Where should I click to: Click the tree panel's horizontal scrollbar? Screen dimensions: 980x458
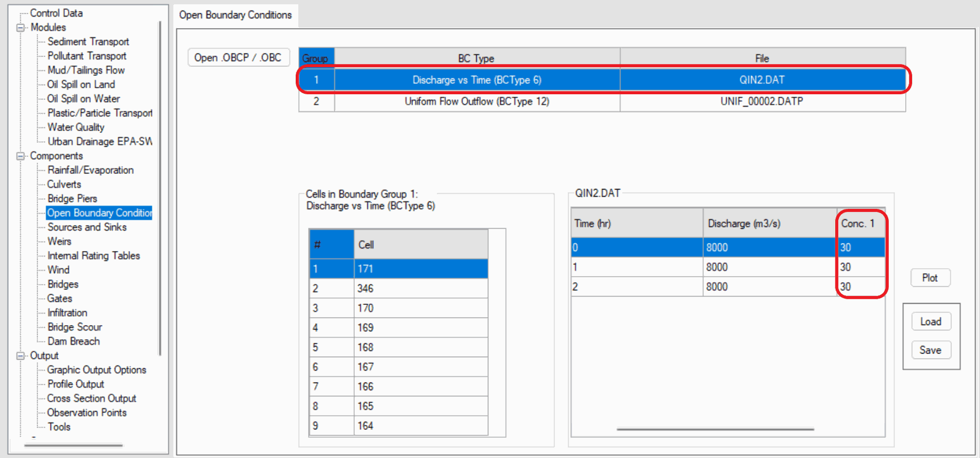[73, 445]
